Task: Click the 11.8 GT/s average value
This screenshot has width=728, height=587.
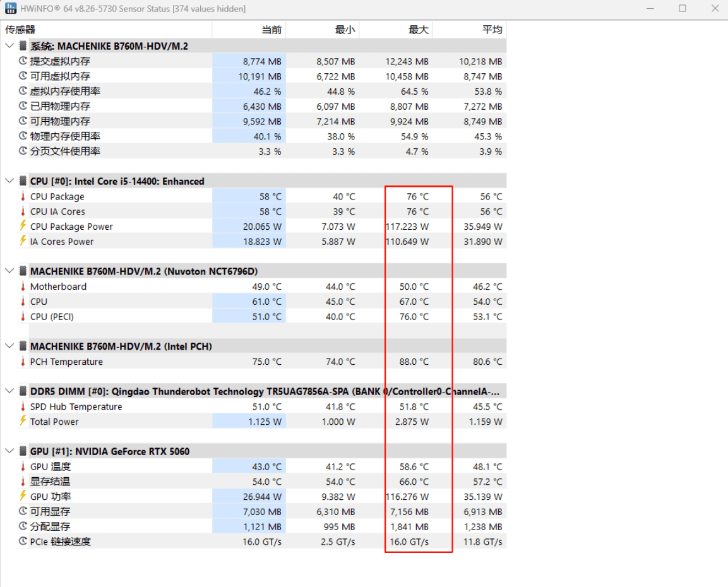Action: tap(483, 542)
